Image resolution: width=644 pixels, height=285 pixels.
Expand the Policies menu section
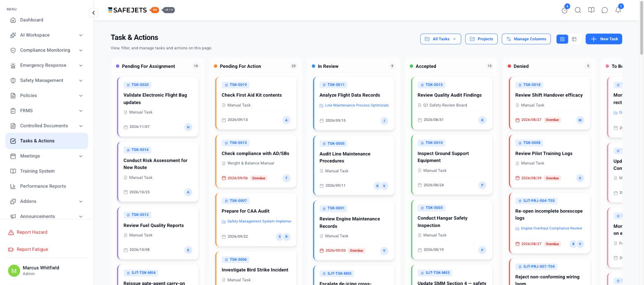[x=47, y=96]
